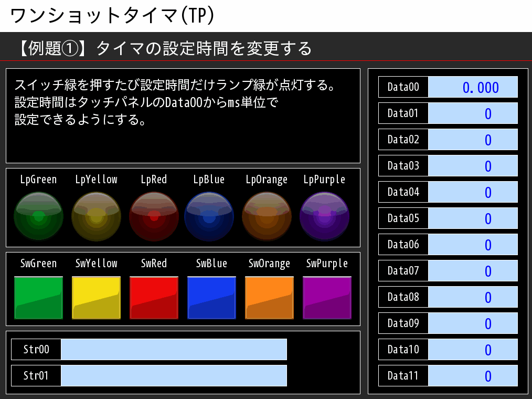Screen dimensions: 532x399
Task: Click the LpOrange lamp indicator
Action: tap(267, 217)
